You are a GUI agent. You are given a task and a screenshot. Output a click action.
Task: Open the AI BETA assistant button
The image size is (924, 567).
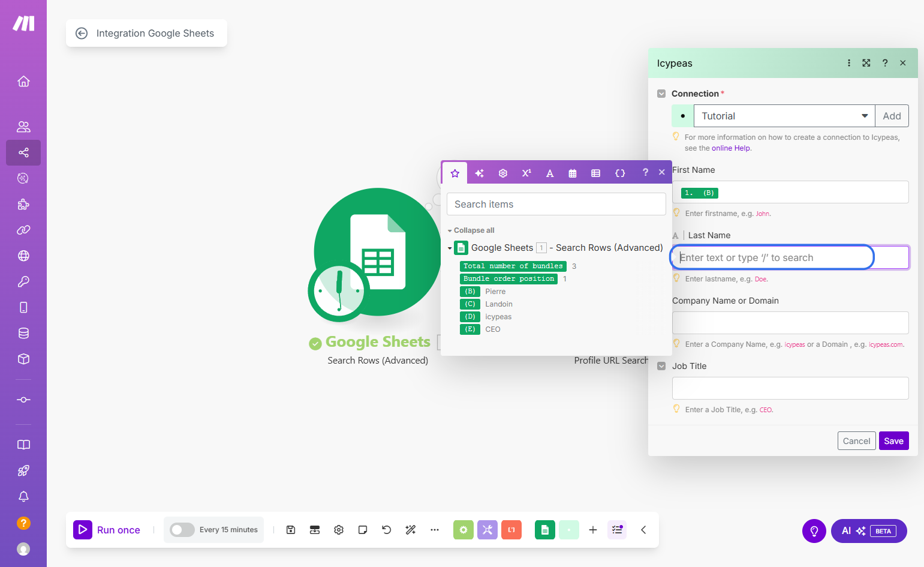click(869, 531)
